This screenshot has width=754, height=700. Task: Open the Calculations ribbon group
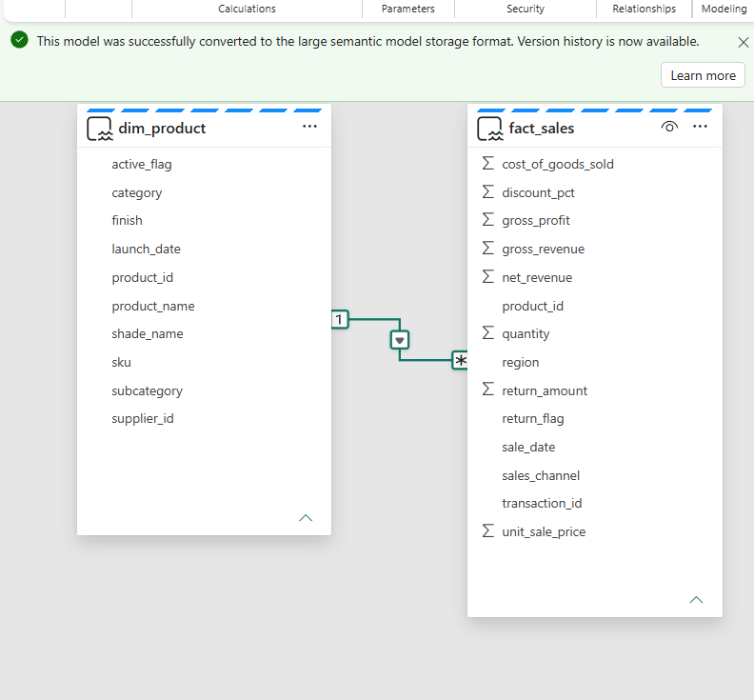coord(247,9)
